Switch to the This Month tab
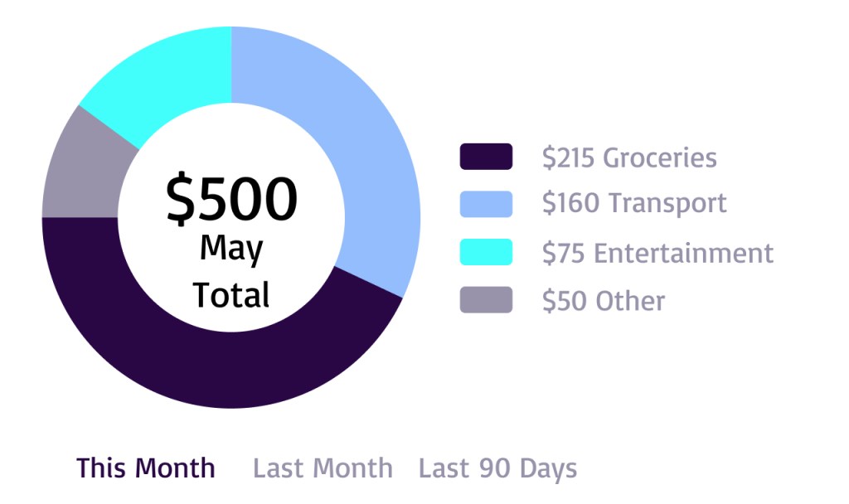This screenshot has height=504, width=849. point(146,468)
